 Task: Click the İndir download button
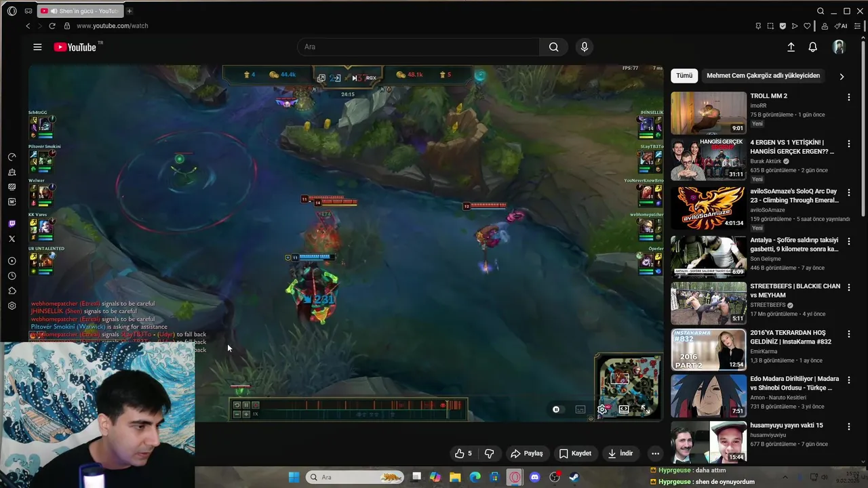point(620,453)
